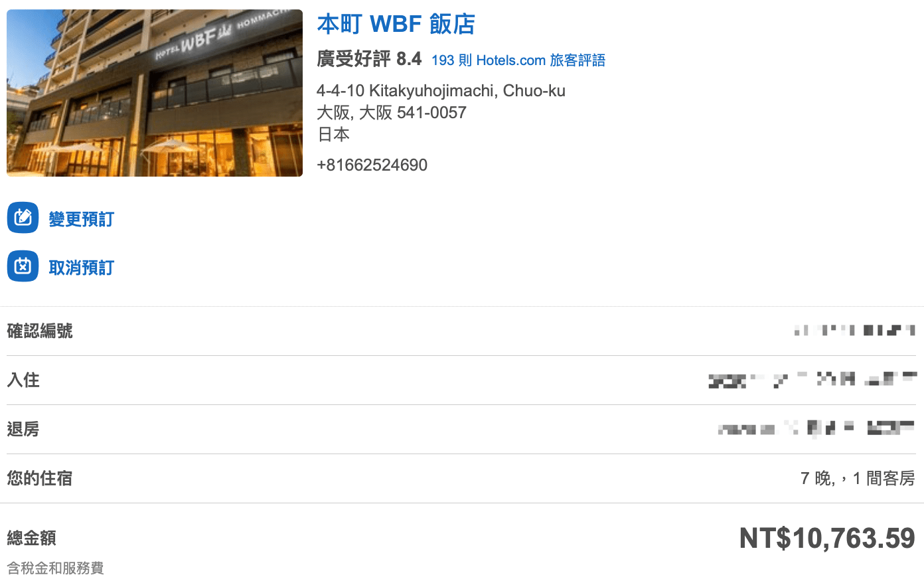Click the total amount NT$10,763.59
This screenshot has height=585, width=924.
[x=828, y=539]
